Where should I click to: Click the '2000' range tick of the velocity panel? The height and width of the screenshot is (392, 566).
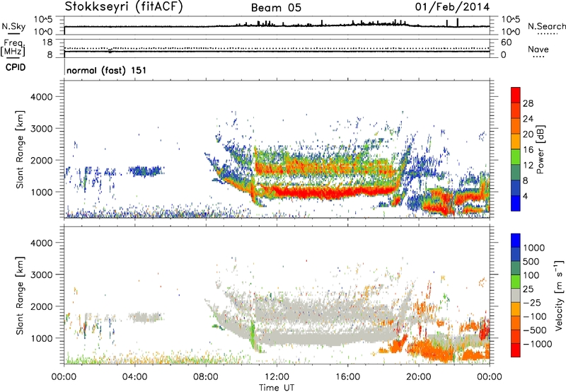coord(41,306)
